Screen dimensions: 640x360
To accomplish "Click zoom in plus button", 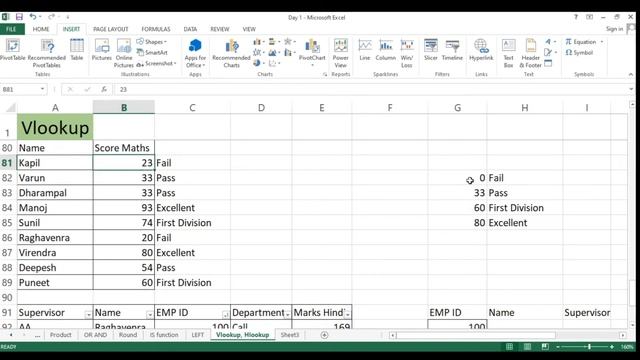I will [611, 347].
